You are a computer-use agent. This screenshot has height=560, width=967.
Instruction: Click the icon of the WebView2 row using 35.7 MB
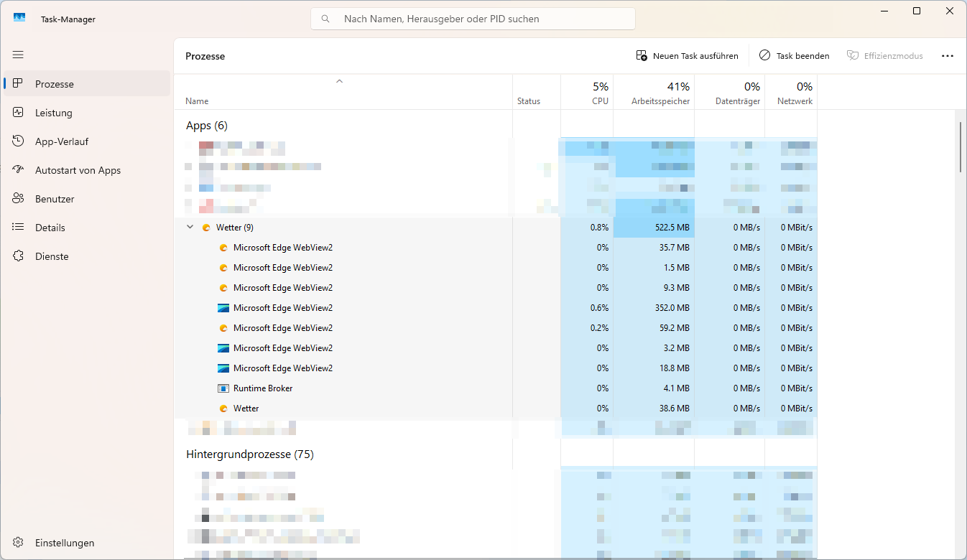[223, 248]
